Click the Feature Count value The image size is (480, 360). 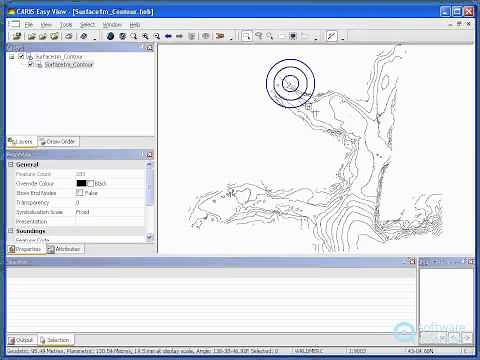point(81,174)
